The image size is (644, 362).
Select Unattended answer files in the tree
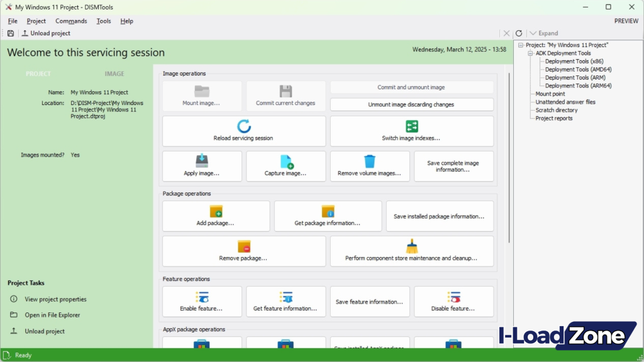(x=565, y=102)
